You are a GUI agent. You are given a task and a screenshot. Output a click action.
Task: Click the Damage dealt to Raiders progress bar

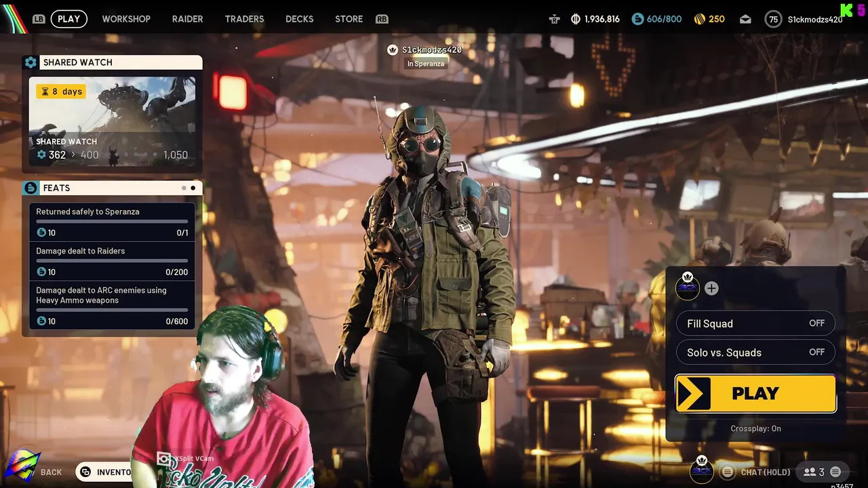pyautogui.click(x=112, y=261)
